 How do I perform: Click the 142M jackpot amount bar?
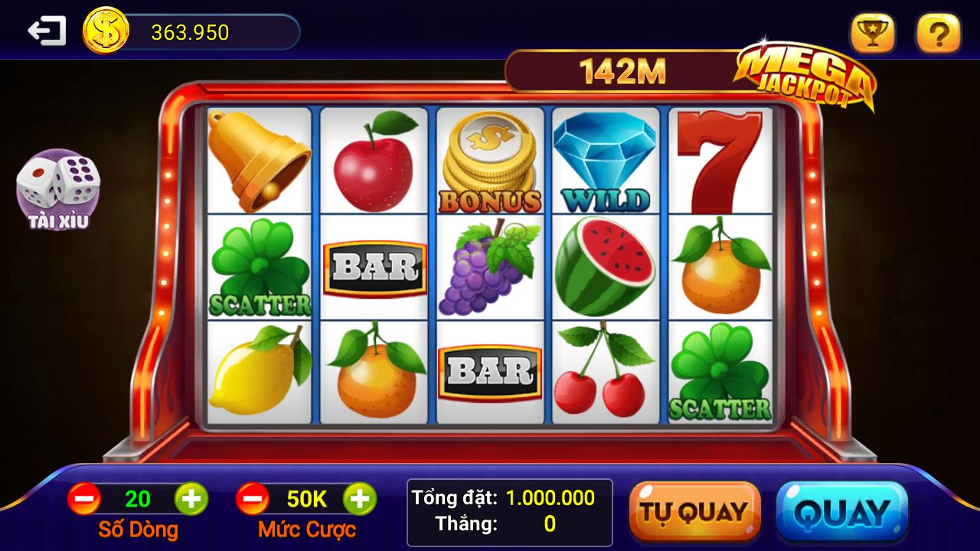tap(622, 71)
